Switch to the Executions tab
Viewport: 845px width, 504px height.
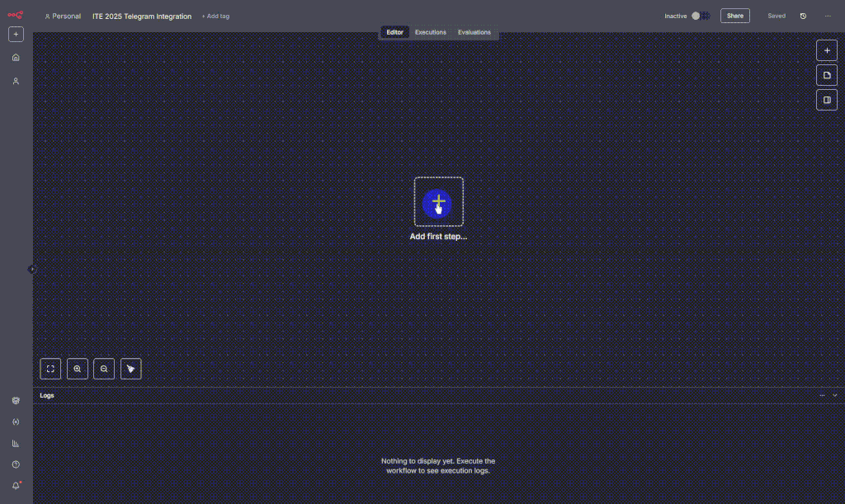pos(431,32)
